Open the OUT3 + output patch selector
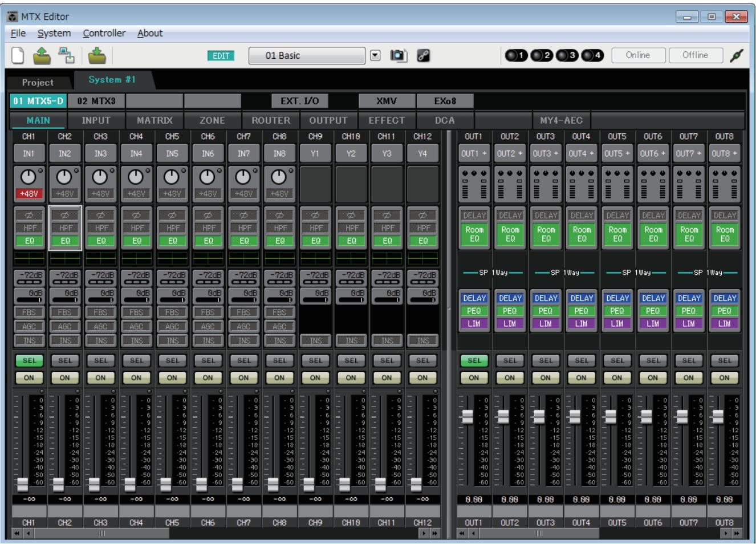The image size is (756, 544). 546,153
